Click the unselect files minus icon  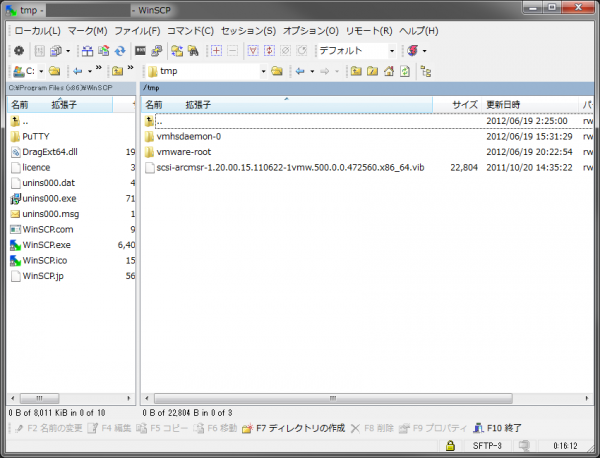232,51
